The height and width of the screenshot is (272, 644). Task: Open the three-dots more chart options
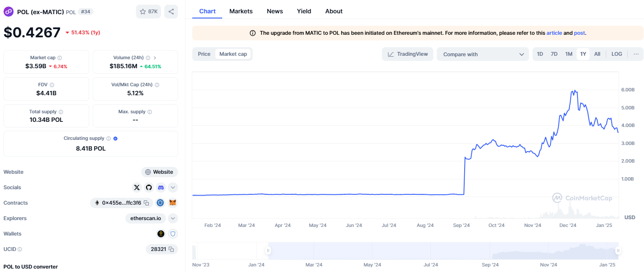click(x=636, y=54)
